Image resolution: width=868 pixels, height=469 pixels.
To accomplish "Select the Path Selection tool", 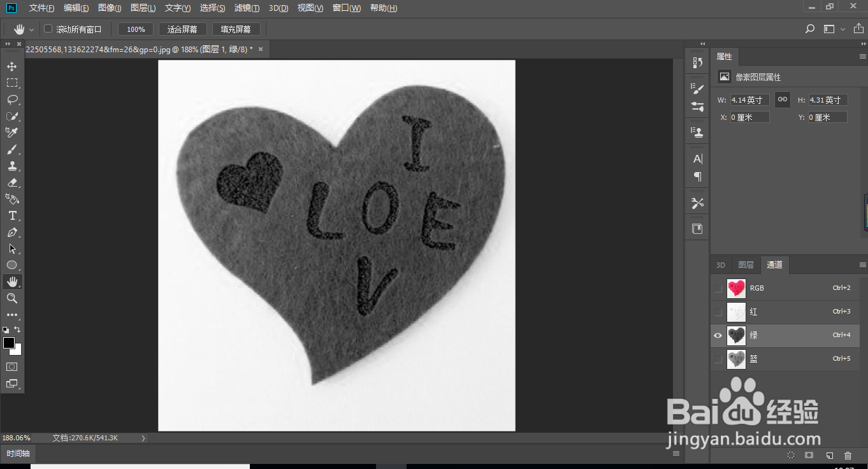I will tap(12, 249).
